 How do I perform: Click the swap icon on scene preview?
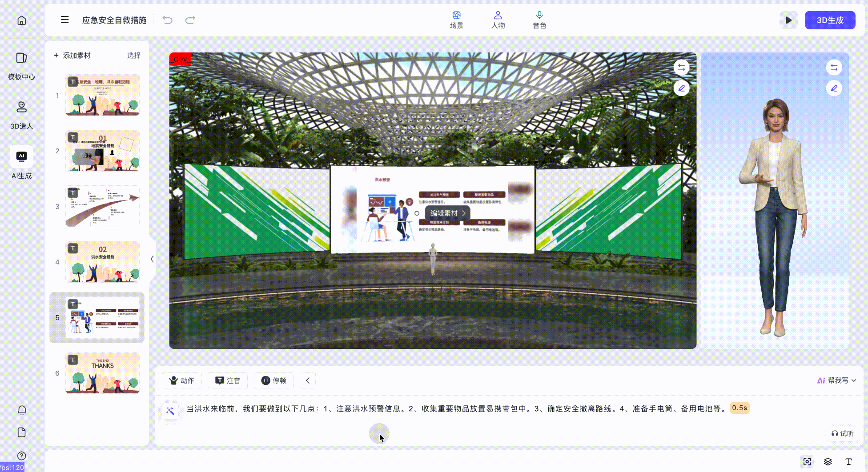[x=681, y=68]
